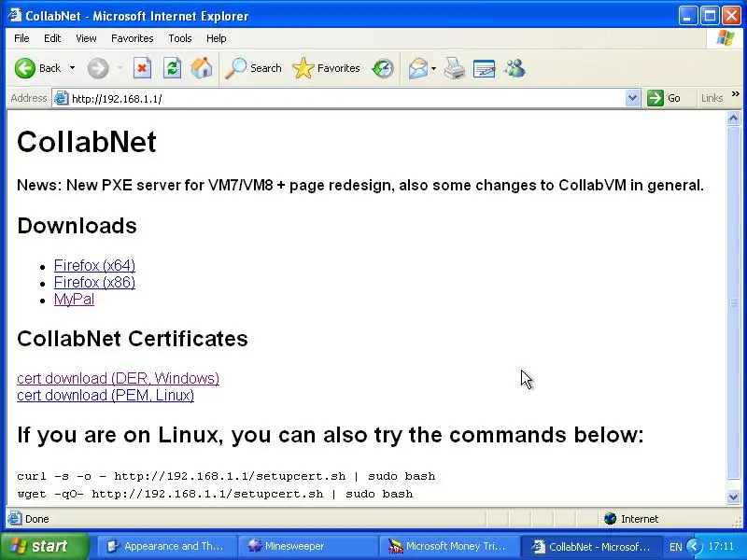The height and width of the screenshot is (560, 747).
Task: Click the greyed Forward arrow button
Action: tap(98, 68)
